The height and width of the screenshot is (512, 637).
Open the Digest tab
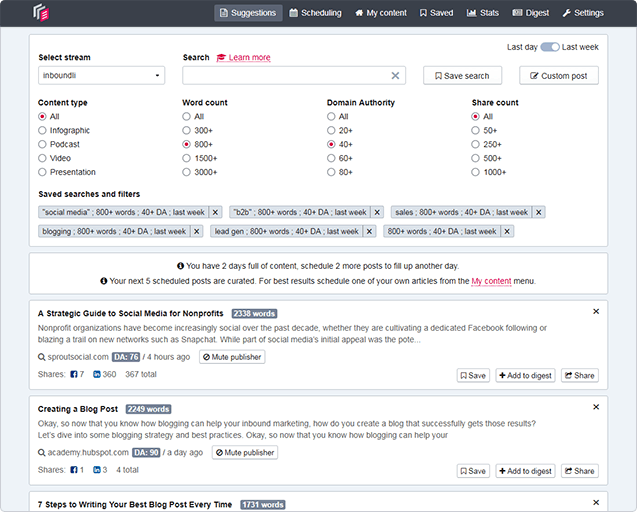point(531,13)
